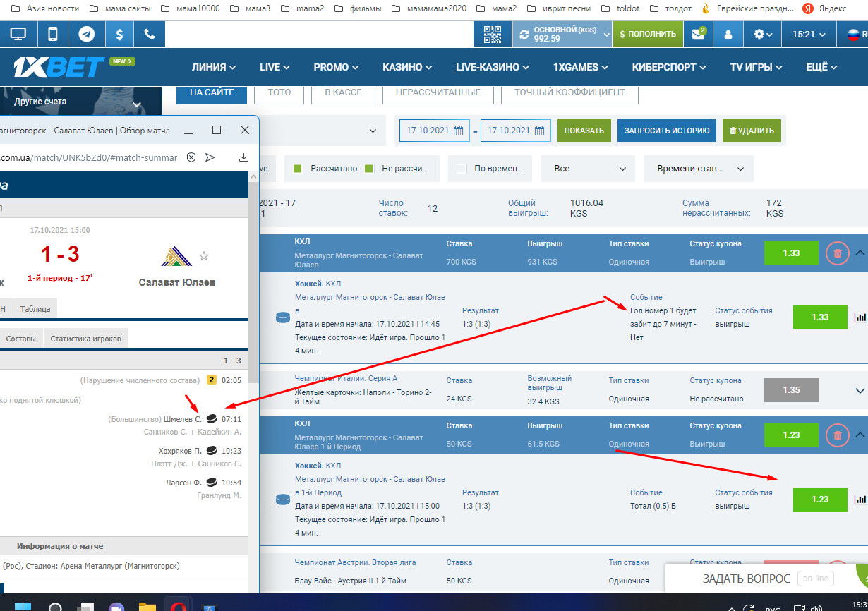Image resolution: width=868 pixels, height=611 pixels.
Task: Click the УДАЛИТЬ button
Action: coord(752,131)
